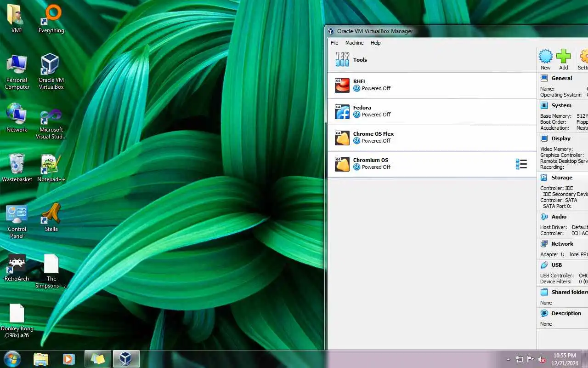Screen dimensions: 588x368
Task: Launch the Stella emulator shortcut
Action: pos(51,218)
